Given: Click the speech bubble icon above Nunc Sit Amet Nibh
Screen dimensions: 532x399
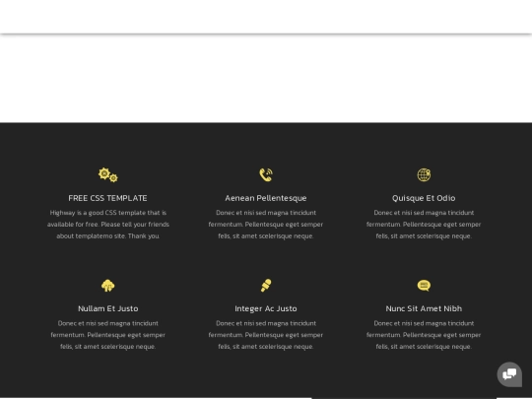Looking at the screenshot, I should coord(424,286).
